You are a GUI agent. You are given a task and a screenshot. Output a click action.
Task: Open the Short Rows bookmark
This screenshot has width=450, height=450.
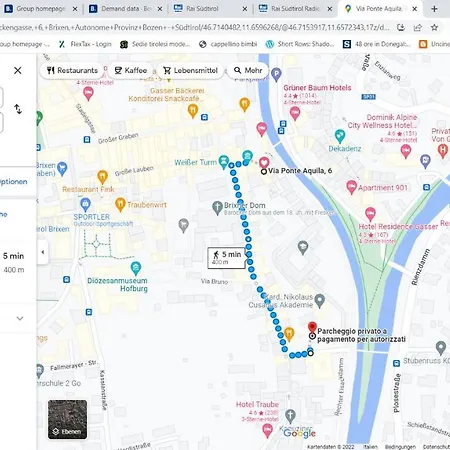pyautogui.click(x=300, y=44)
